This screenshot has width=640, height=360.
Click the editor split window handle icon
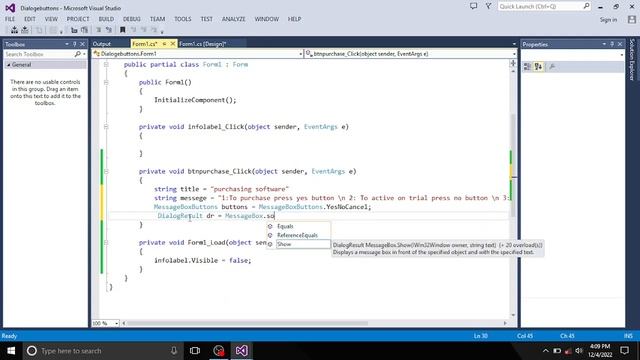[x=513, y=63]
